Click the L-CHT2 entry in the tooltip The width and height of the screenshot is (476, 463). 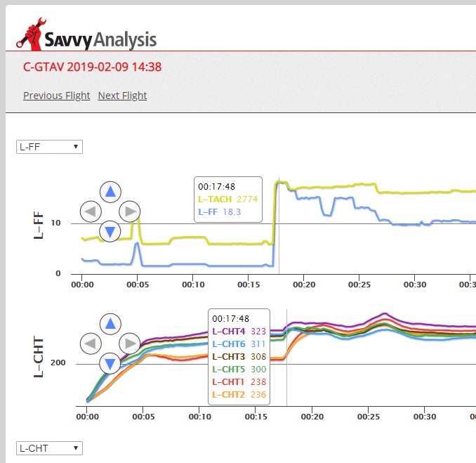229,395
